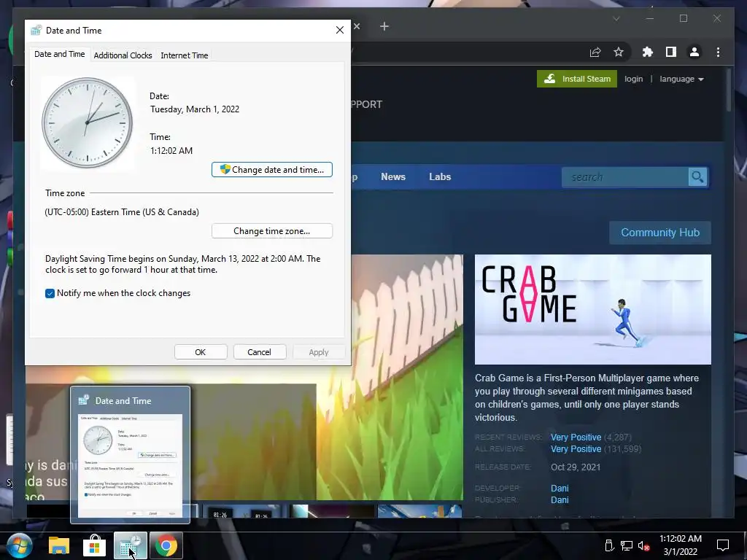Open File Explorer from taskbar
This screenshot has height=560, width=747.
tap(59, 545)
